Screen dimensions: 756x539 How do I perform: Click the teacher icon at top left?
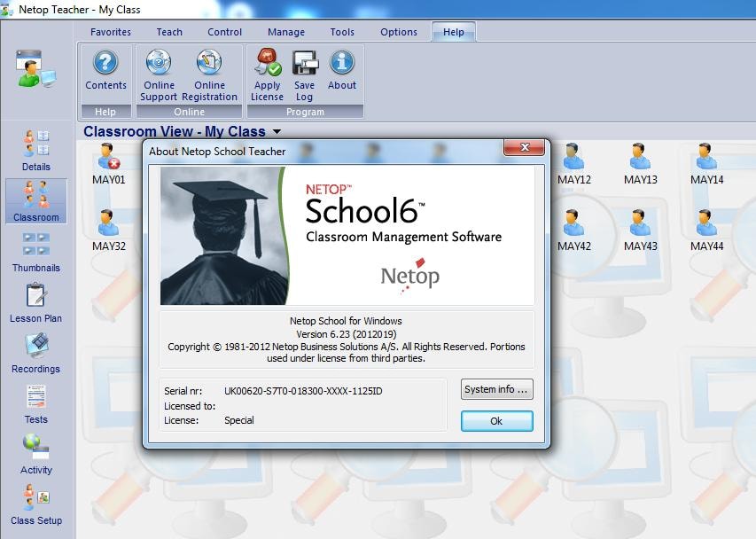coord(36,68)
